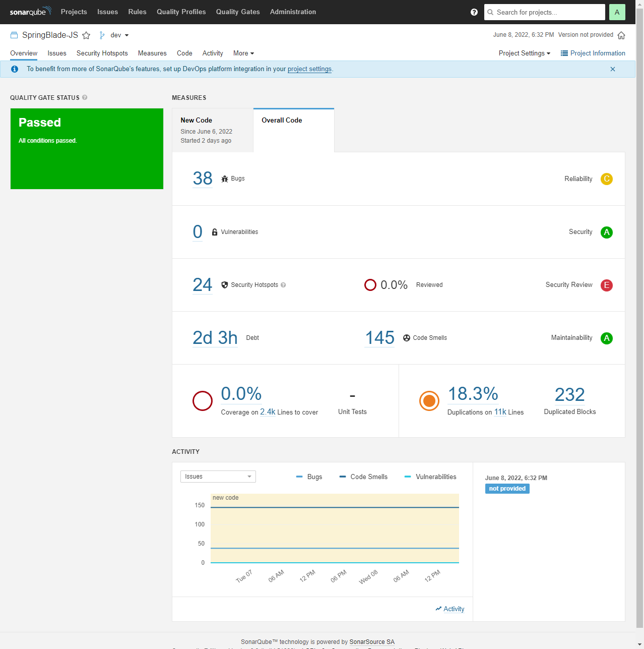Open Administration in top navigation
644x649 pixels.
click(x=293, y=12)
